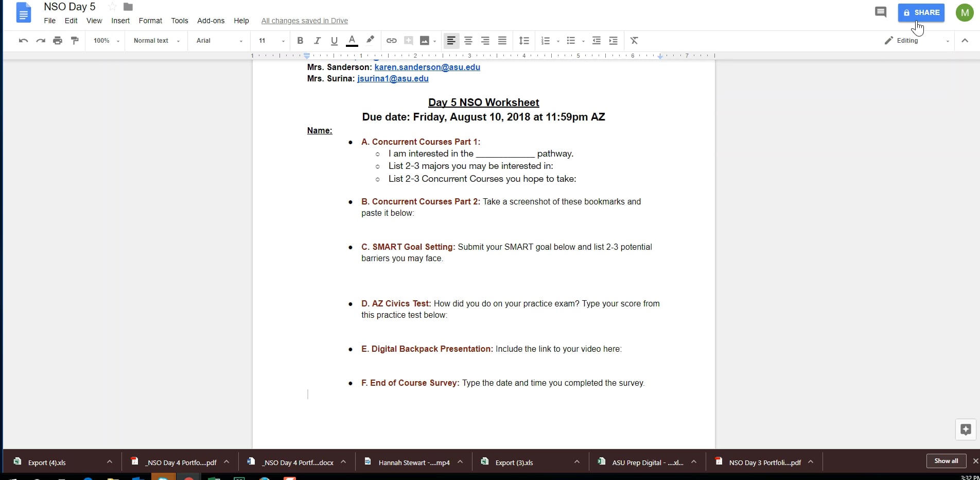This screenshot has height=480, width=980.
Task: Open comment history panel
Action: 881,12
